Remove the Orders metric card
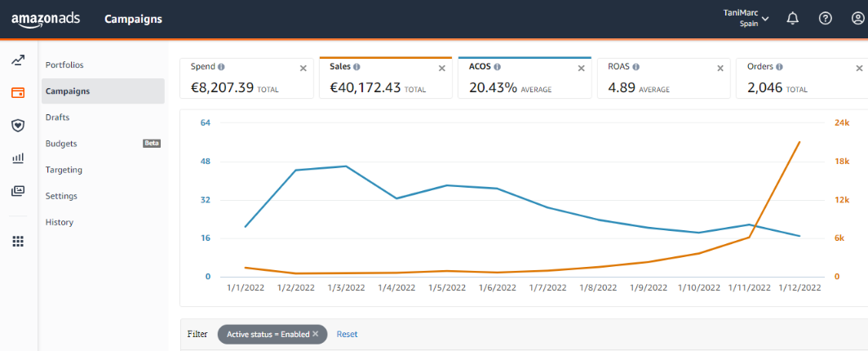 tap(859, 68)
